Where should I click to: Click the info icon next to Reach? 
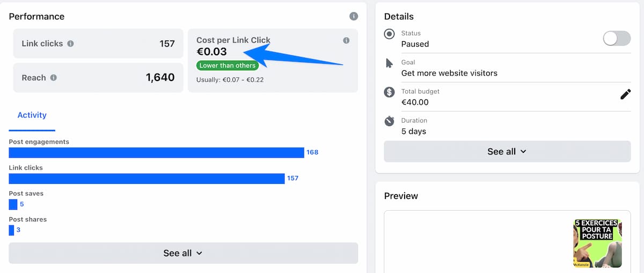click(53, 78)
